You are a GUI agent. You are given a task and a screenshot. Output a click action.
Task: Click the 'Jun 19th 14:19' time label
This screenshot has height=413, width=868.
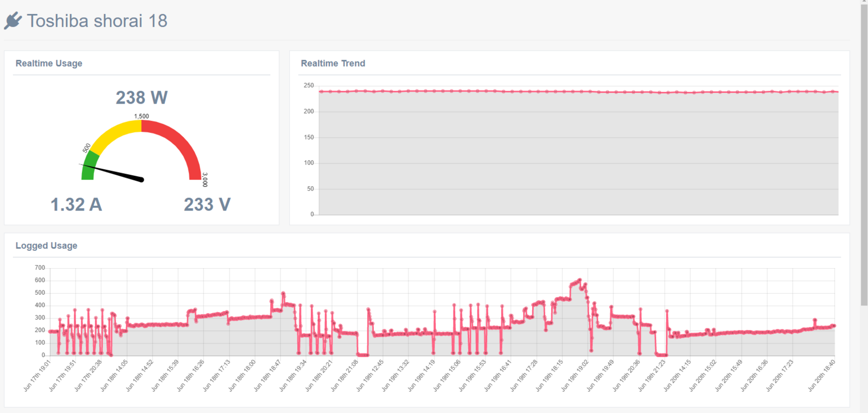[x=422, y=375]
